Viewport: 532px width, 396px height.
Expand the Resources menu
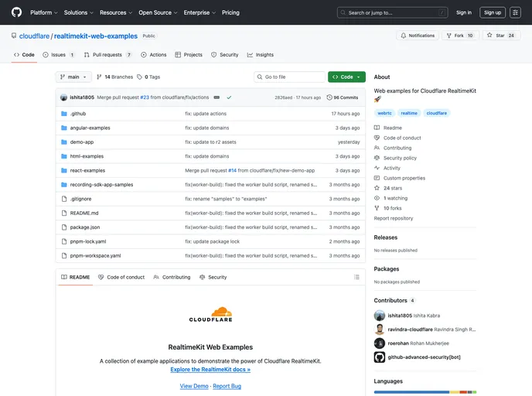click(116, 12)
